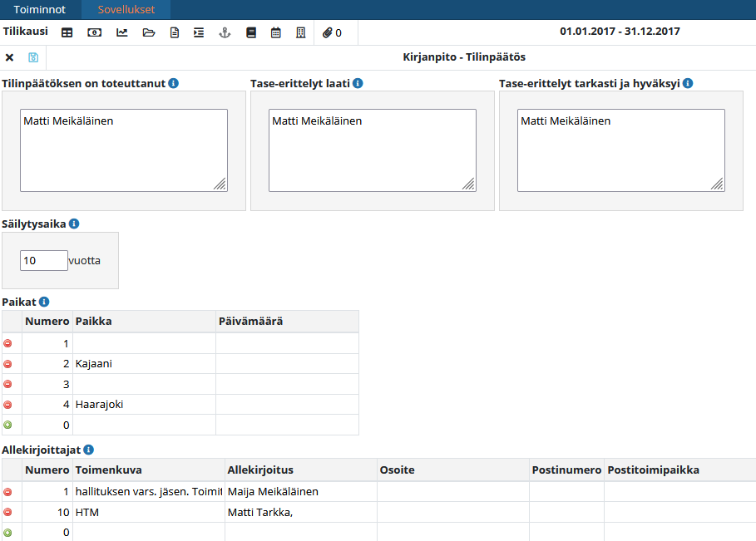756x541 pixels.
Task: Click the book icon in toolbar
Action: coord(250,32)
